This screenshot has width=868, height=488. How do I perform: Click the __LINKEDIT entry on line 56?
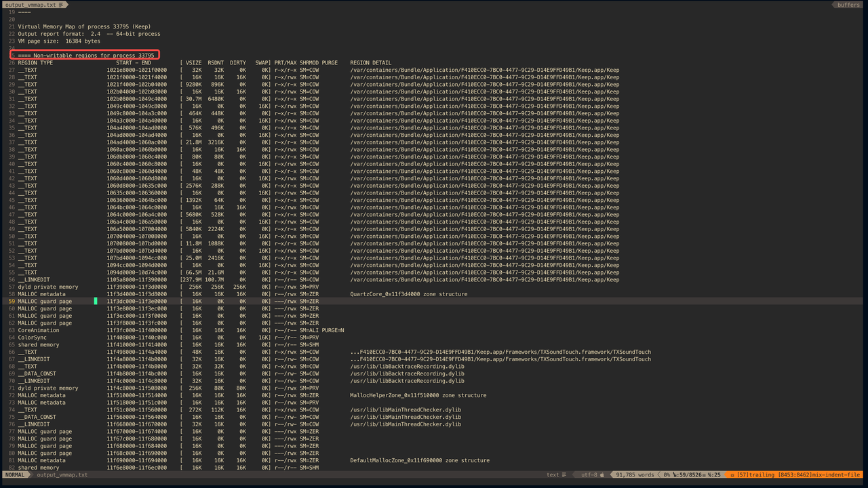[x=33, y=279]
